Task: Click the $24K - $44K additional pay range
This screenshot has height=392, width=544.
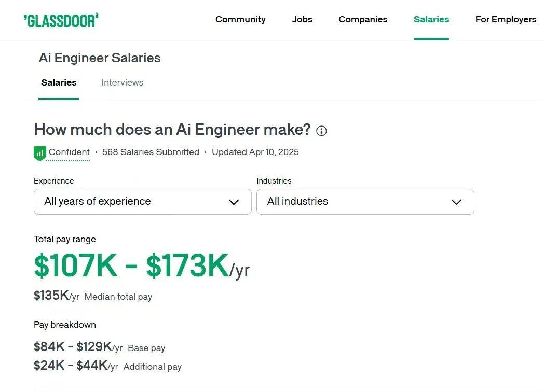Action: click(71, 366)
